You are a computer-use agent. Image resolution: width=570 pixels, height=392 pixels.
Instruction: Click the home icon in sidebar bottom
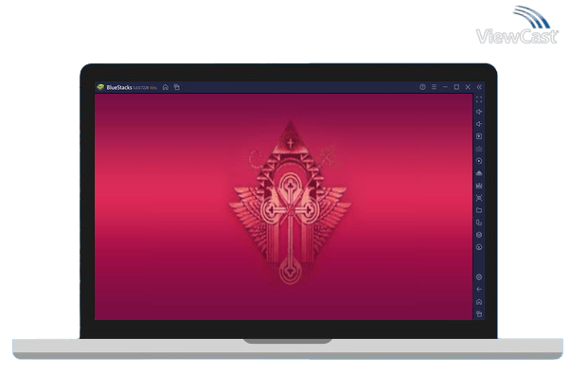coord(479,302)
